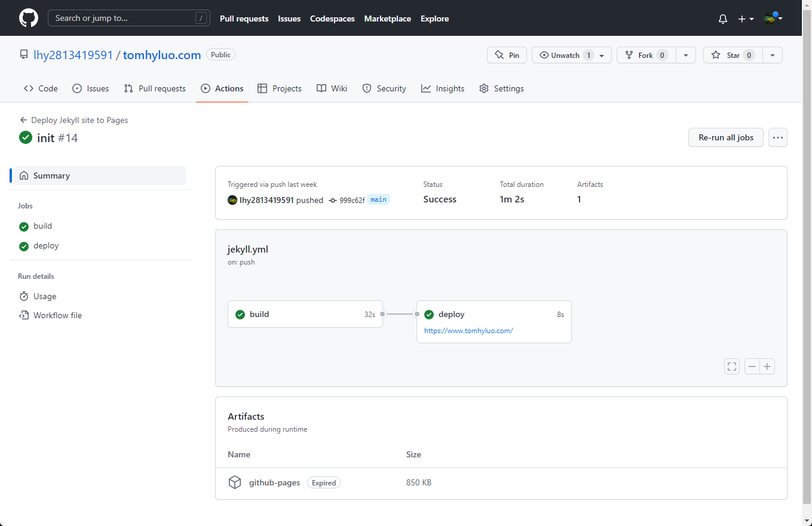This screenshot has height=526, width=812.
Task: Open the Settings repository tab
Action: [x=501, y=88]
